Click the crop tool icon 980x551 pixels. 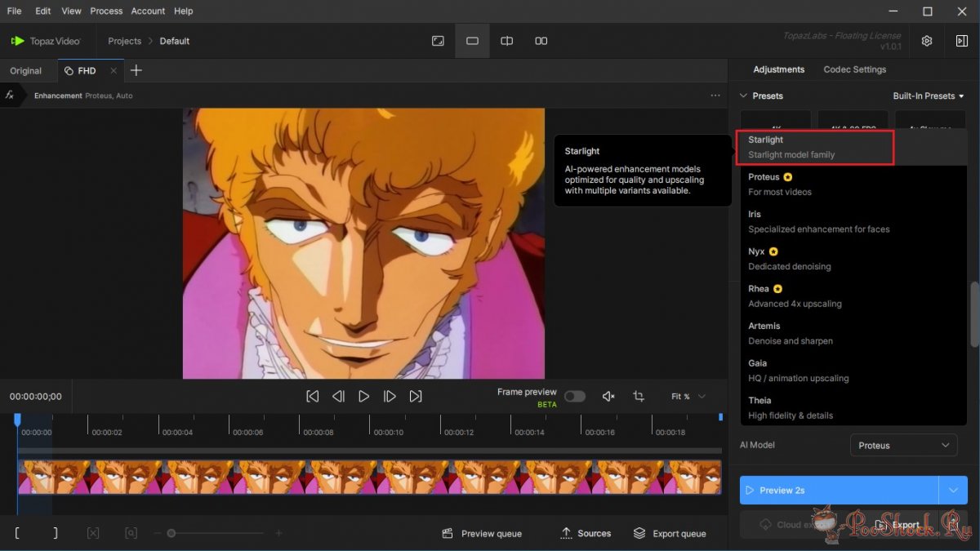click(639, 396)
